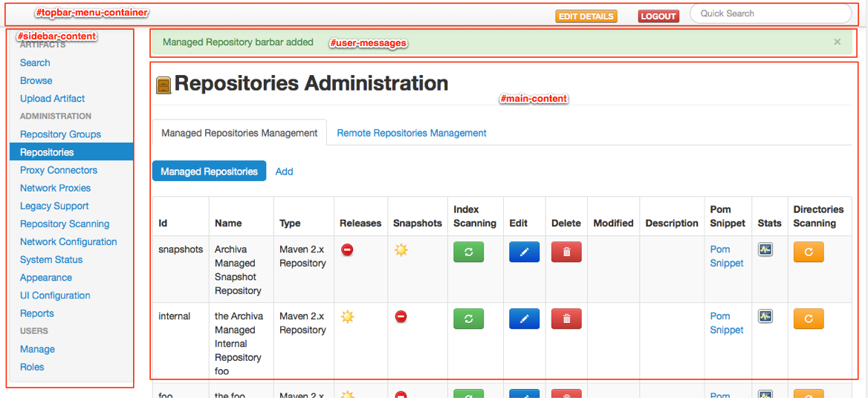Click the trash delete icon for snapshots repository

coord(566,252)
